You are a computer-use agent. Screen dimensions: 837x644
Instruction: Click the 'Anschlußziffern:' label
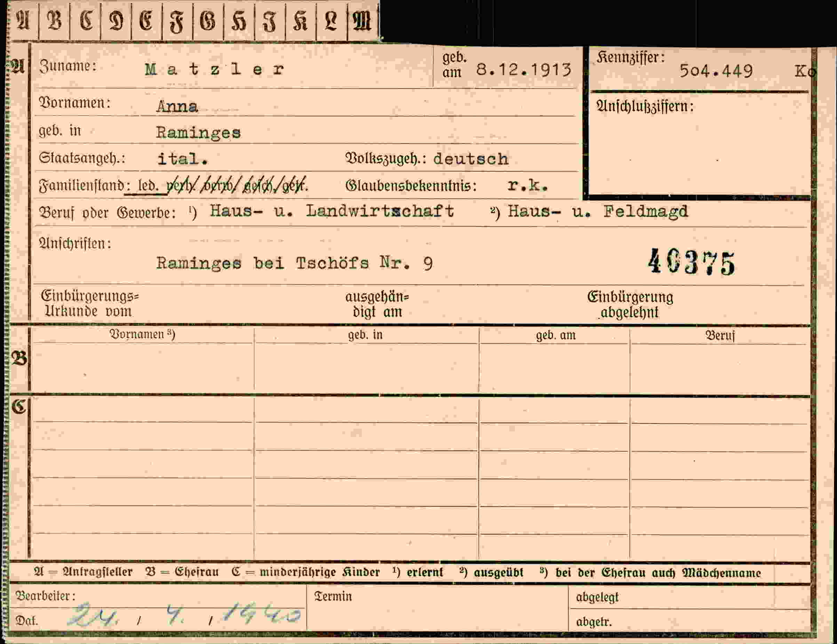[645, 106]
